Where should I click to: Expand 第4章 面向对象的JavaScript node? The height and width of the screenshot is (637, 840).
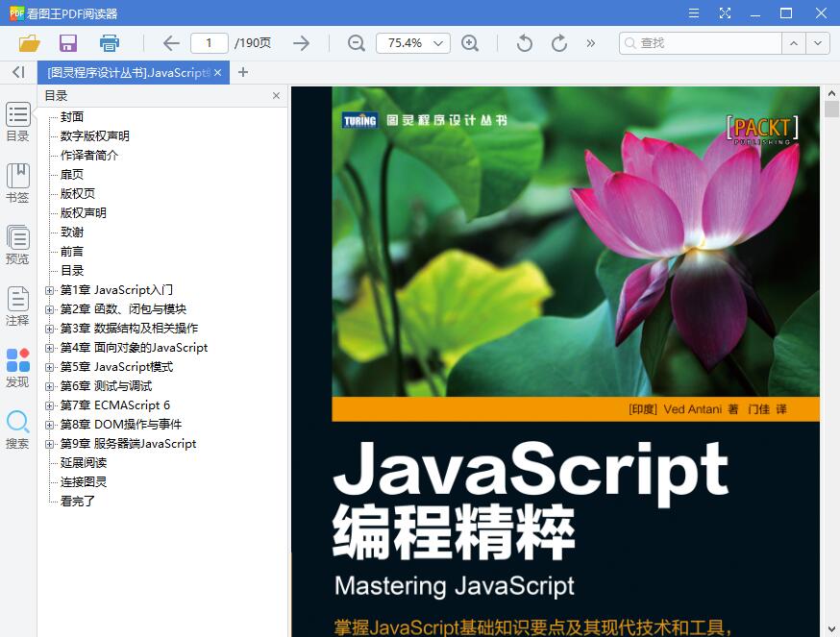(x=49, y=348)
